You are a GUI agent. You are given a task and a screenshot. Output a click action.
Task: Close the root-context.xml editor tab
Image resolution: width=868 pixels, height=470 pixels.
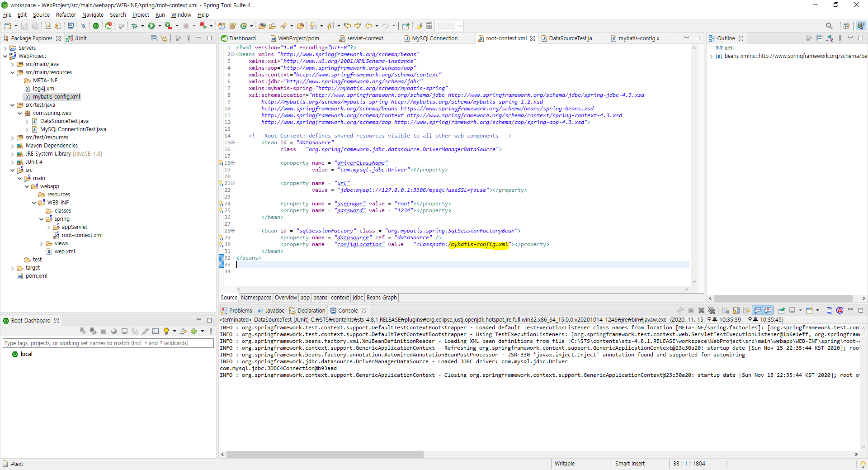pos(533,38)
